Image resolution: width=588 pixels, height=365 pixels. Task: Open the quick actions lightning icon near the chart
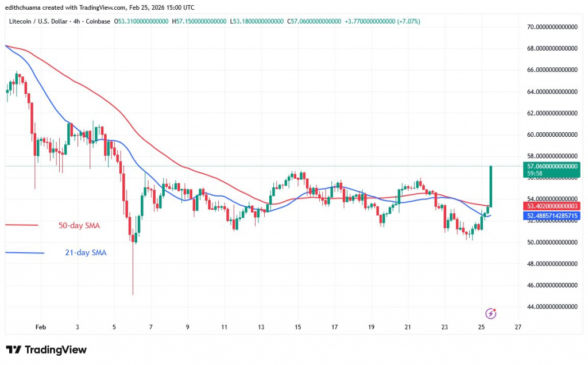(491, 313)
